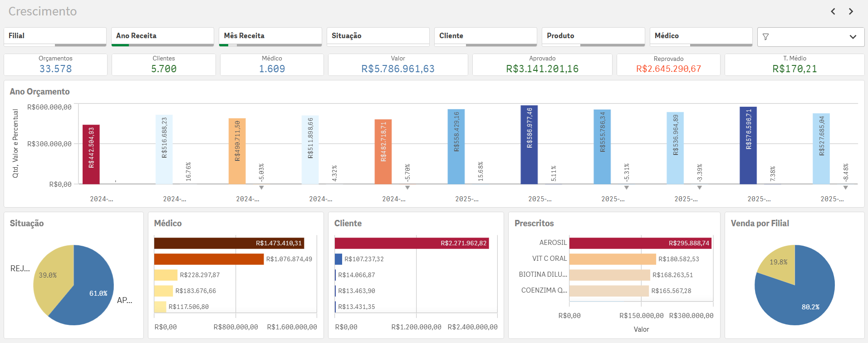Go to the previous sheet arrow
The image size is (868, 343).
coord(833,11)
